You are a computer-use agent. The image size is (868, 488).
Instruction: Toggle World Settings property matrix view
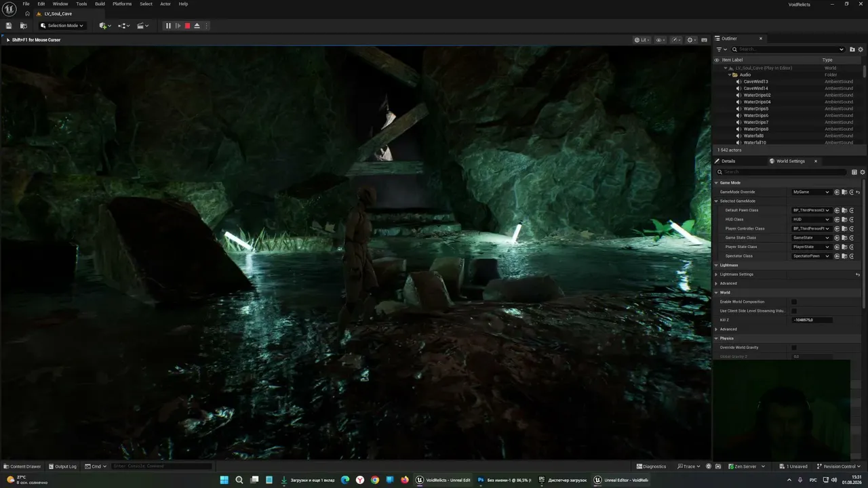(x=854, y=172)
